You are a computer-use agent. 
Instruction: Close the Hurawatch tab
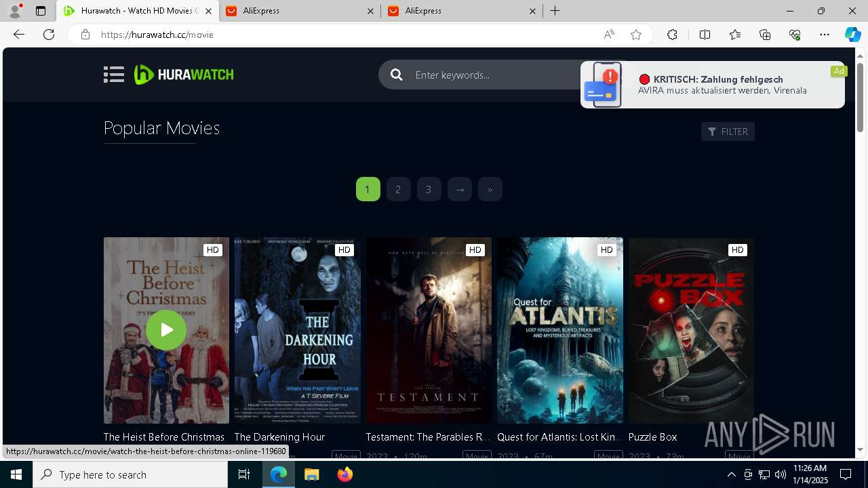[209, 11]
